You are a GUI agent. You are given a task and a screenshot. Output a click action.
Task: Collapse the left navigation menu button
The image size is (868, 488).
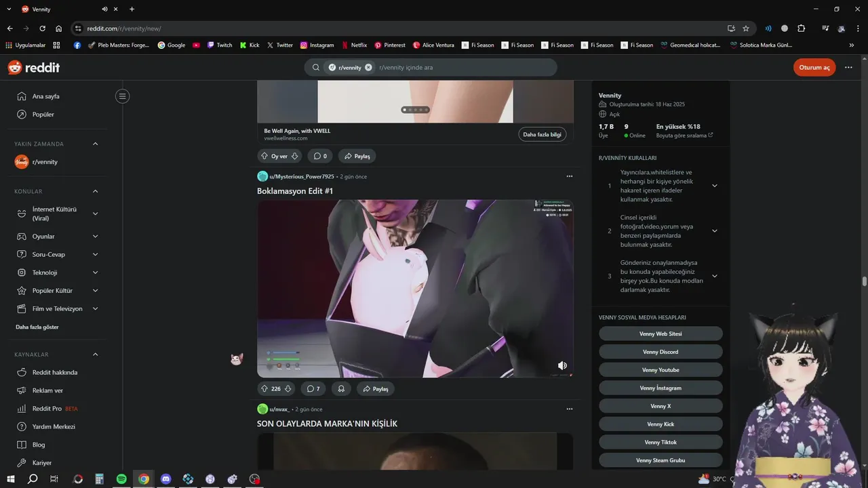tap(123, 96)
